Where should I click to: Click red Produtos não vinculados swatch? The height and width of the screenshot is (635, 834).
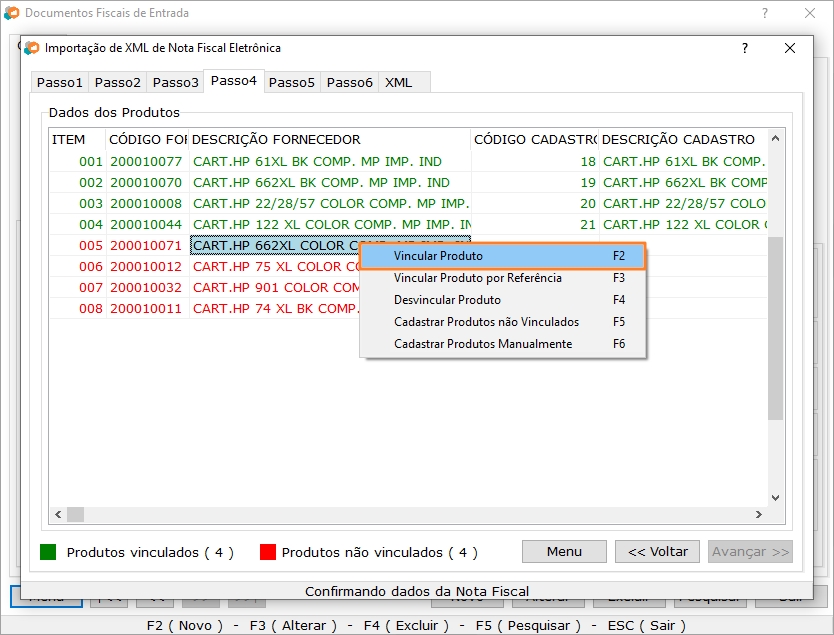click(x=267, y=552)
